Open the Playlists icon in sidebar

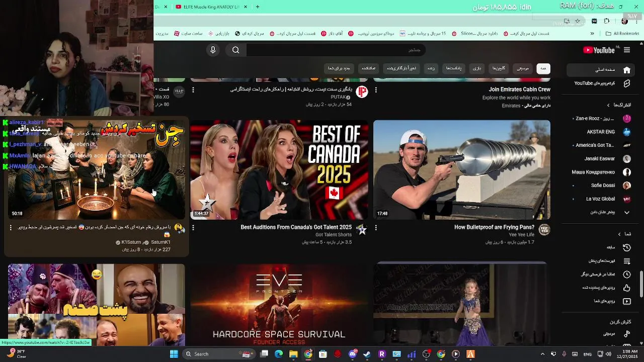[x=627, y=261]
